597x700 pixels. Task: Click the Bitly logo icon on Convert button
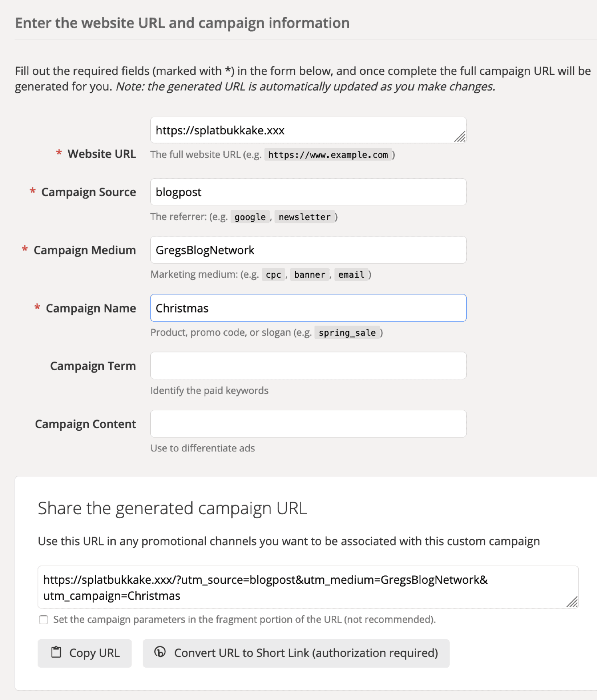[160, 652]
